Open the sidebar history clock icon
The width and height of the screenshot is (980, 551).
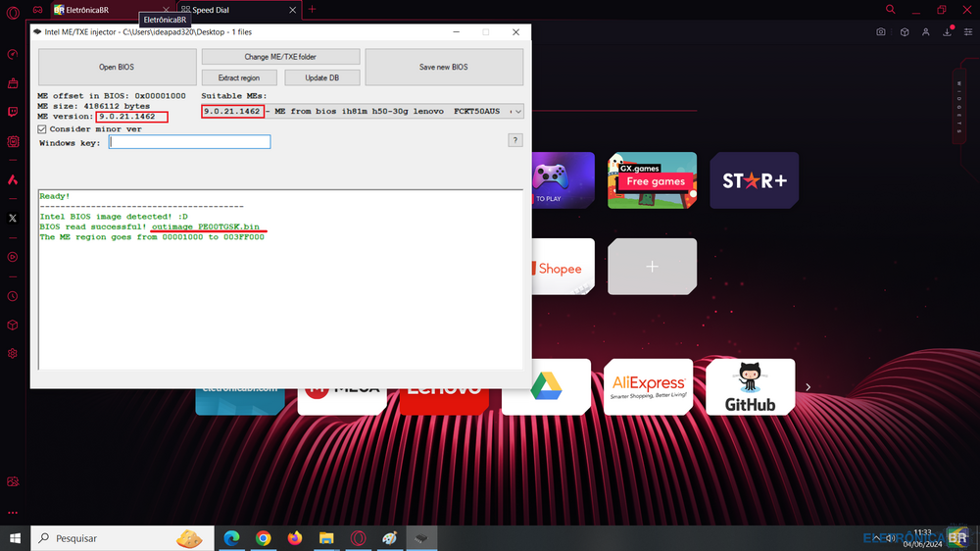pos(13,295)
